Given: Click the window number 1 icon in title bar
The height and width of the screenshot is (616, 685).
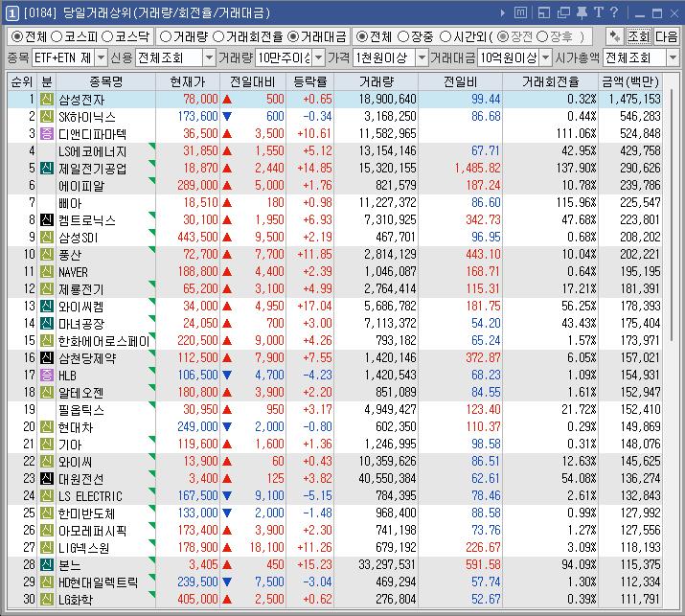Looking at the screenshot, I should tap(12, 13).
